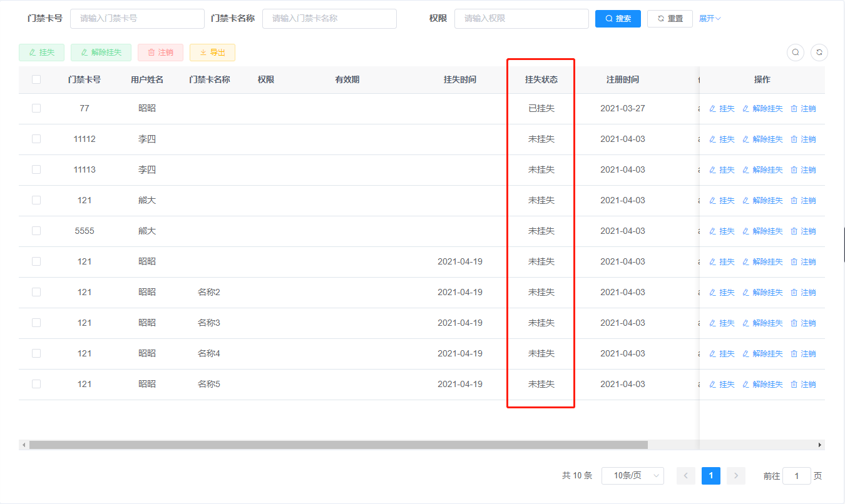
Task: Click the previous page arrow in pagination
Action: pyautogui.click(x=685, y=476)
